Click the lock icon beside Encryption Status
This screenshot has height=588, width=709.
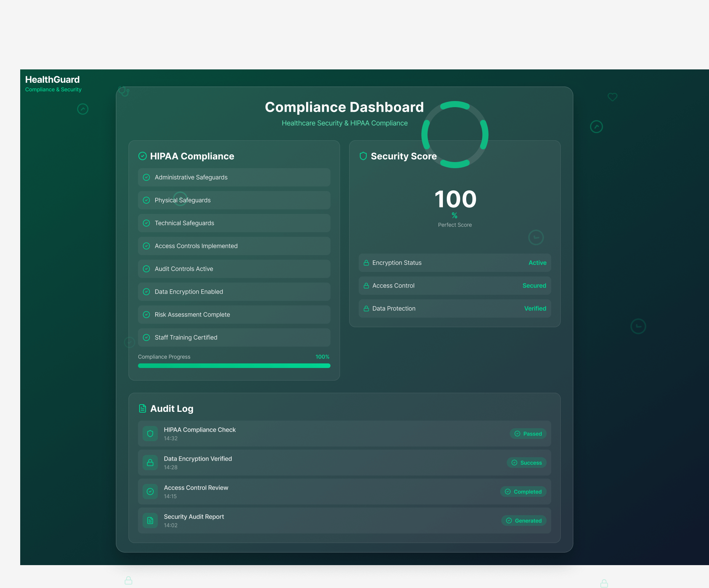366,263
